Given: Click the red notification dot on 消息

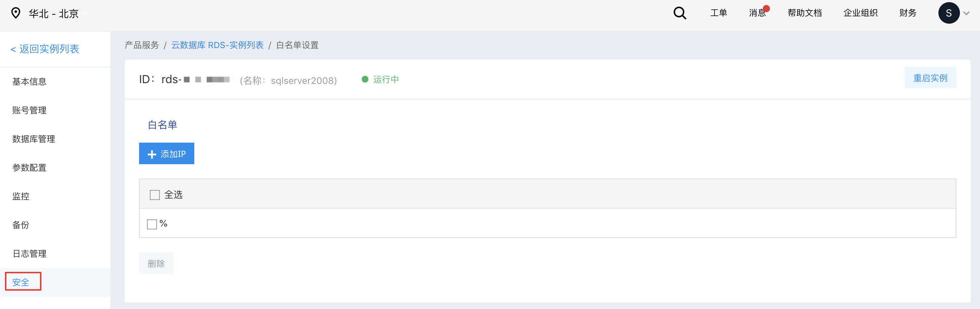Looking at the screenshot, I should coord(766,8).
